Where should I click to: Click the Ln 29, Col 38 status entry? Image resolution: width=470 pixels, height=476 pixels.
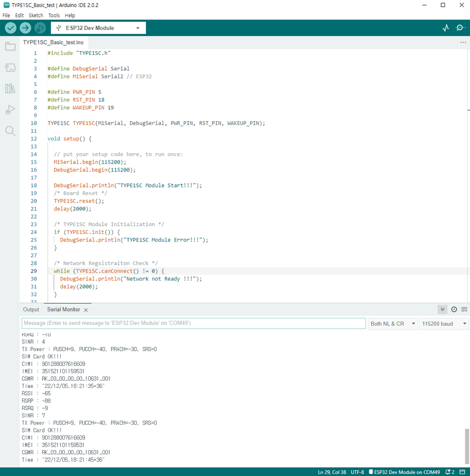coord(332,472)
